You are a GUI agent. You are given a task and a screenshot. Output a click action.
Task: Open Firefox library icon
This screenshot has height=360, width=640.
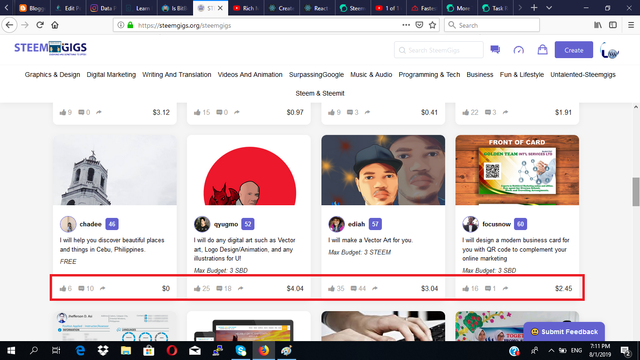598,25
